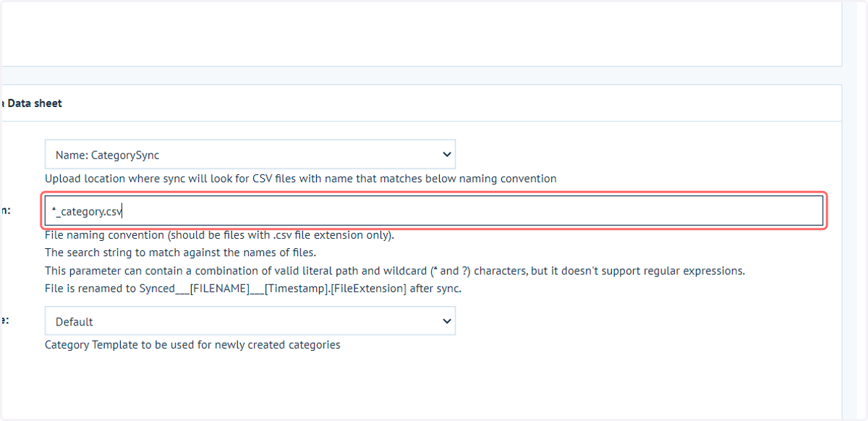
Task: Click the text 'Upload location where sync will look for CSV files'
Action: coord(168,179)
